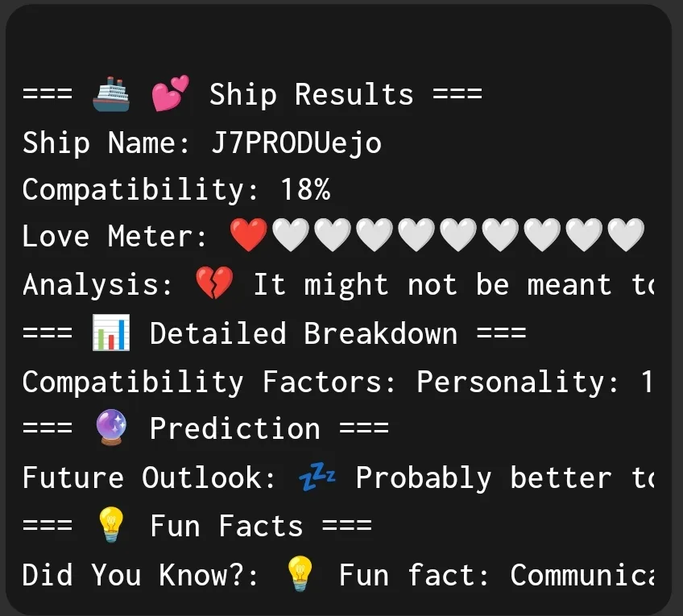Click the Future Outlook label
The width and height of the screenshot is (683, 616).
pos(142,478)
